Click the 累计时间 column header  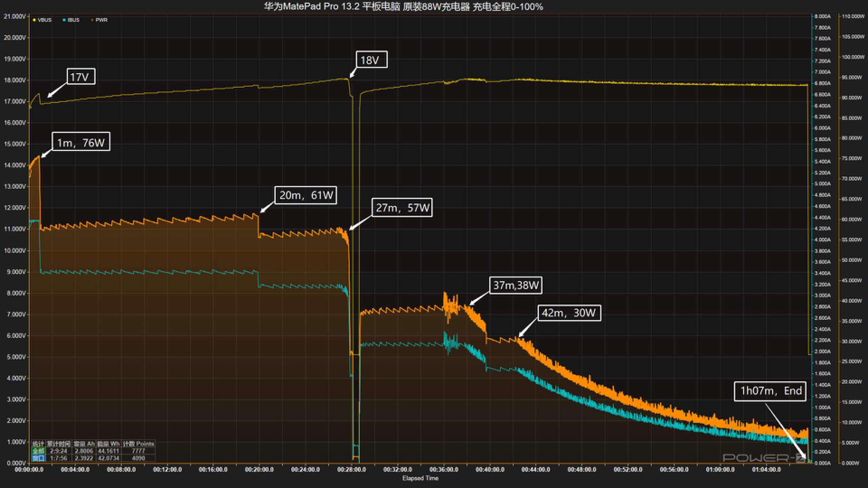point(59,444)
